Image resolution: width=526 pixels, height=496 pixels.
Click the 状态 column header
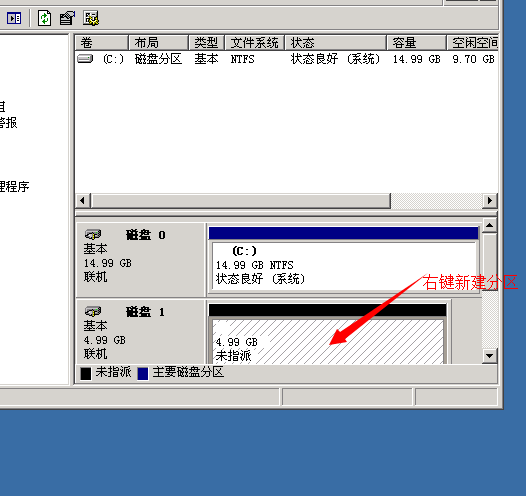(335, 43)
